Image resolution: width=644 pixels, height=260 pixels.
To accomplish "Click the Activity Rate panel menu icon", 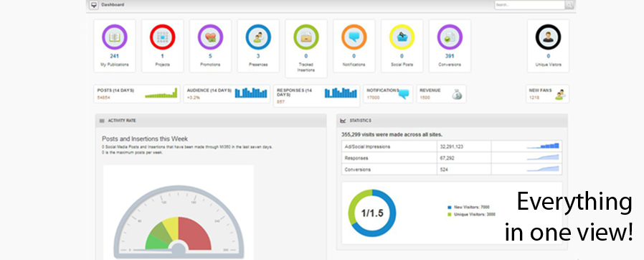I will (x=102, y=121).
